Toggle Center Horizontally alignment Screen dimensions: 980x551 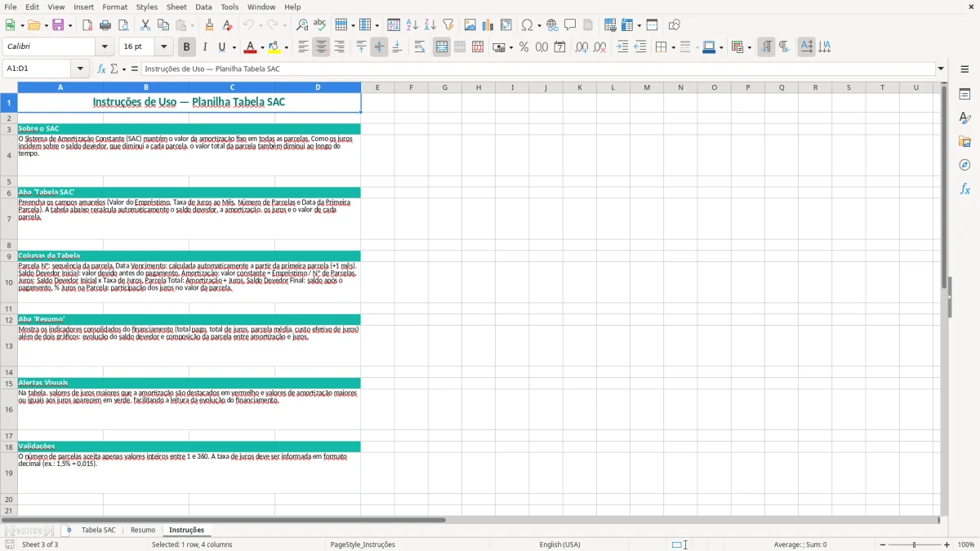(x=321, y=47)
